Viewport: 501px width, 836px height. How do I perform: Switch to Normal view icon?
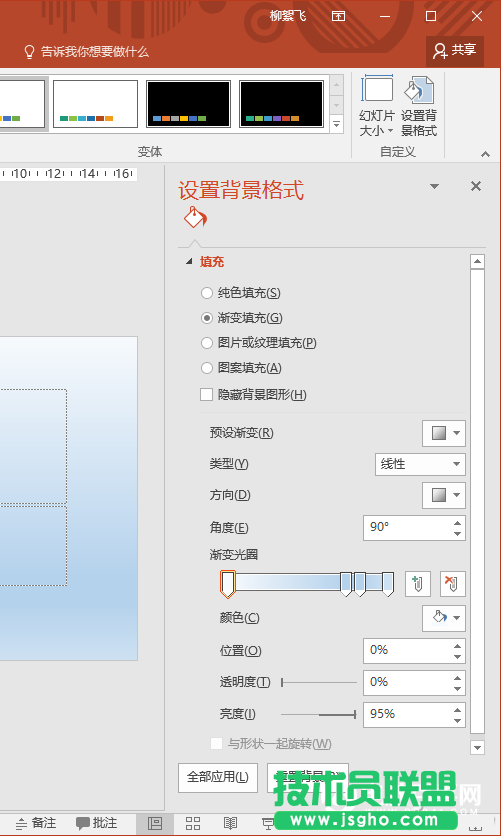click(x=155, y=823)
